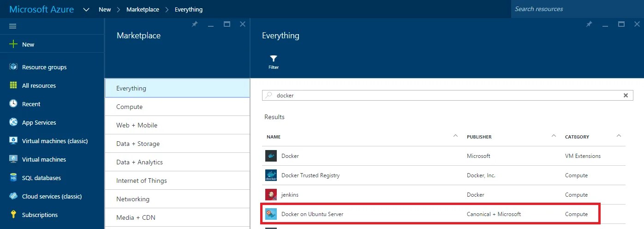Click the Microsoft Azure logo text

[x=42, y=9]
